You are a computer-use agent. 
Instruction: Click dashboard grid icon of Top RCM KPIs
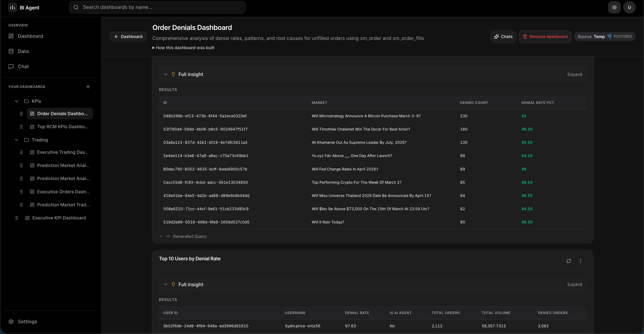click(32, 127)
